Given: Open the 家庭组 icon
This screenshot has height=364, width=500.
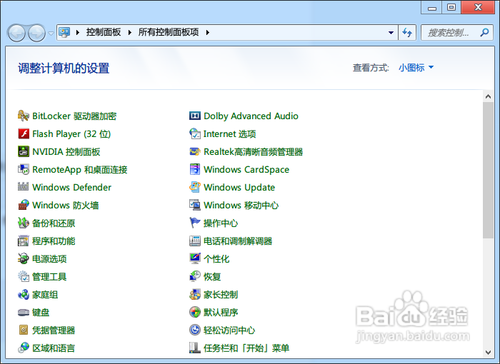Looking at the screenshot, I should tap(23, 294).
